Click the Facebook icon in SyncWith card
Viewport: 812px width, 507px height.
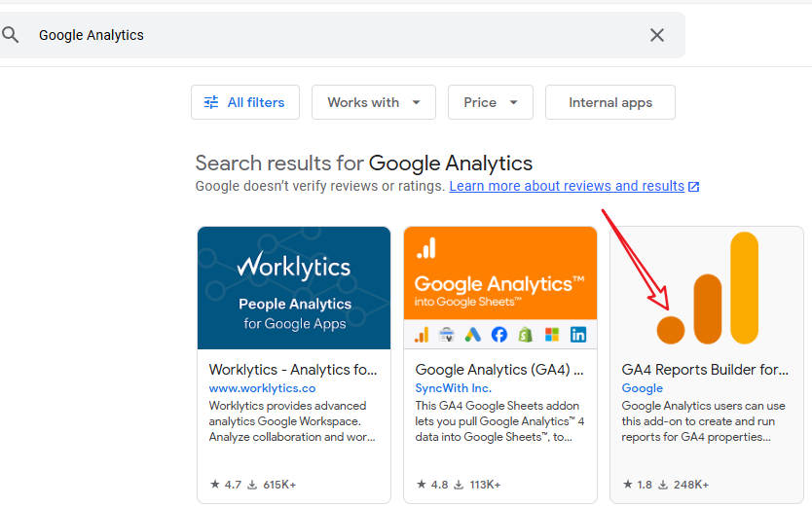click(499, 335)
